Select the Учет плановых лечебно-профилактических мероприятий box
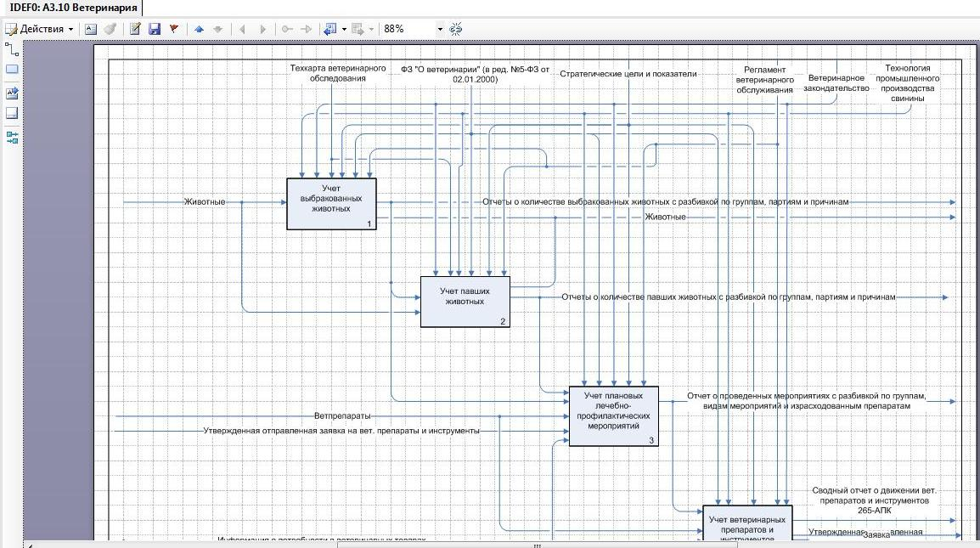 (613, 416)
